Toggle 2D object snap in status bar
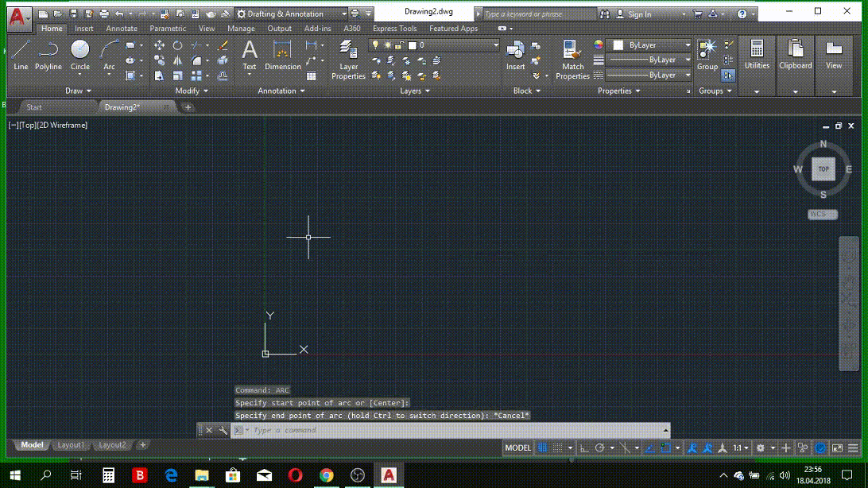868x488 pixels. coord(665,447)
